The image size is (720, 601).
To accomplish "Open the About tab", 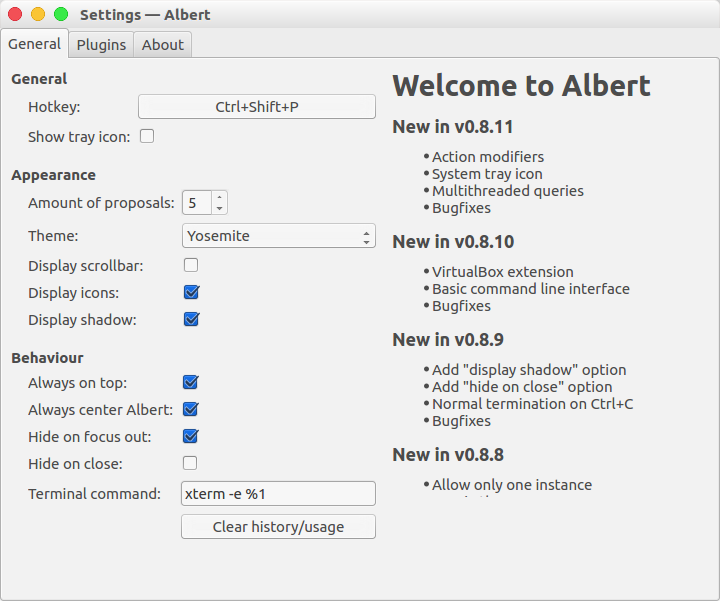I will point(163,45).
